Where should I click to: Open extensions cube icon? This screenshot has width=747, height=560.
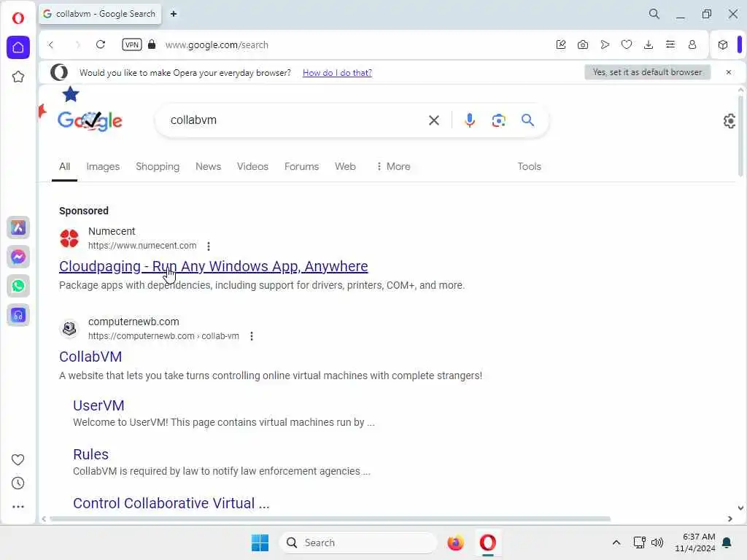(x=723, y=44)
